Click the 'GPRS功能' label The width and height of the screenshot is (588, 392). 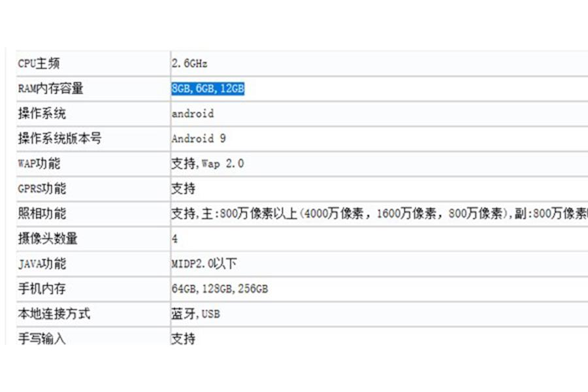tap(42, 188)
